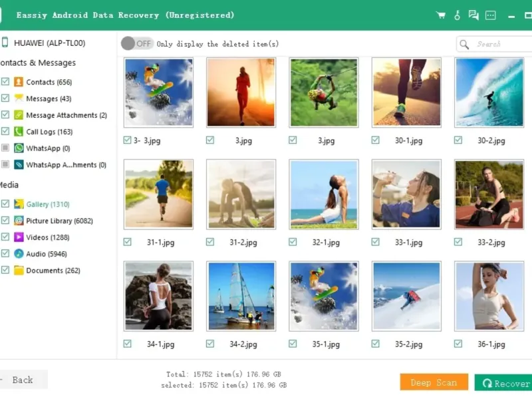Select the Gallery (1310) label

click(48, 204)
